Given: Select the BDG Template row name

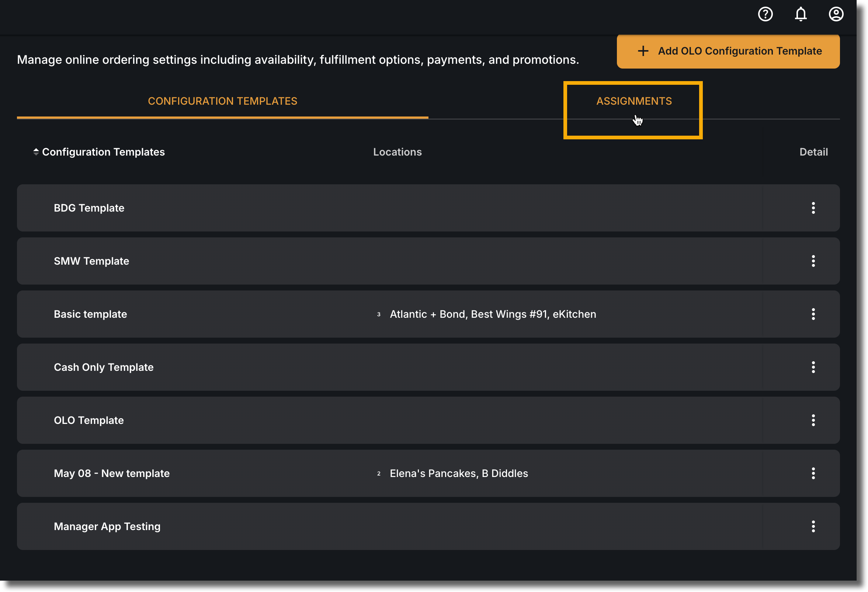Looking at the screenshot, I should coord(89,208).
